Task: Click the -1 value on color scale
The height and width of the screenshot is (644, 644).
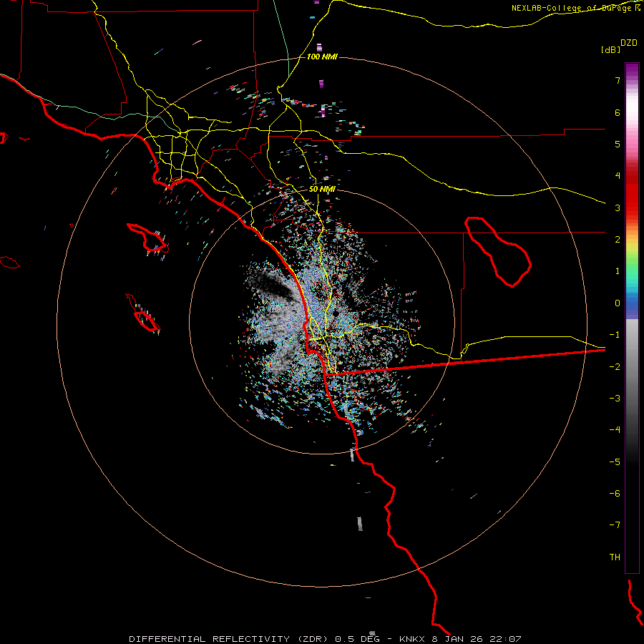Action: point(615,335)
